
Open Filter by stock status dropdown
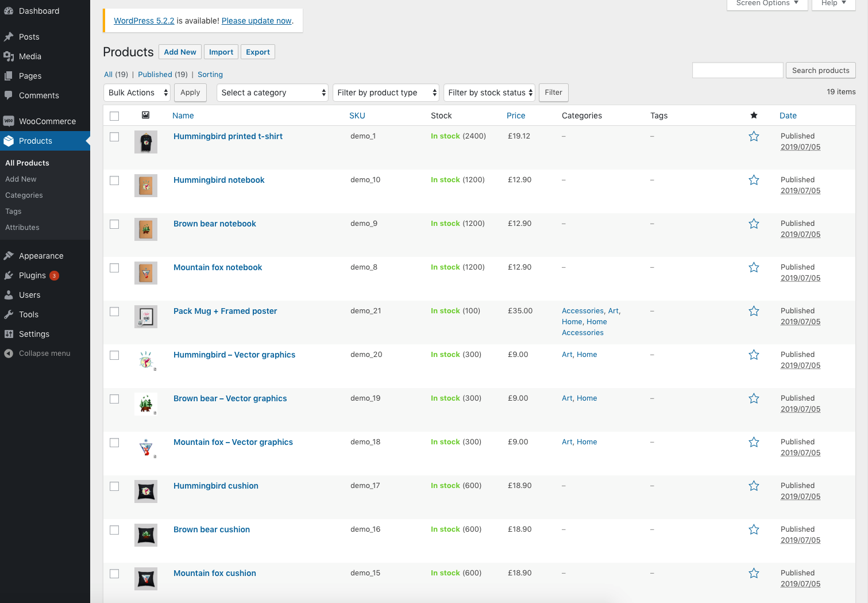(x=489, y=93)
